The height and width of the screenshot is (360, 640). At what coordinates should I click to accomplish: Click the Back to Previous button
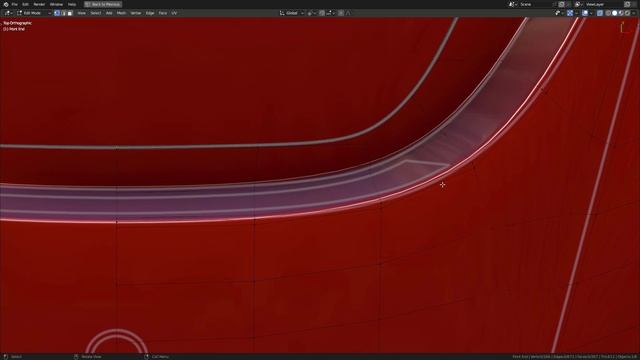103,4
